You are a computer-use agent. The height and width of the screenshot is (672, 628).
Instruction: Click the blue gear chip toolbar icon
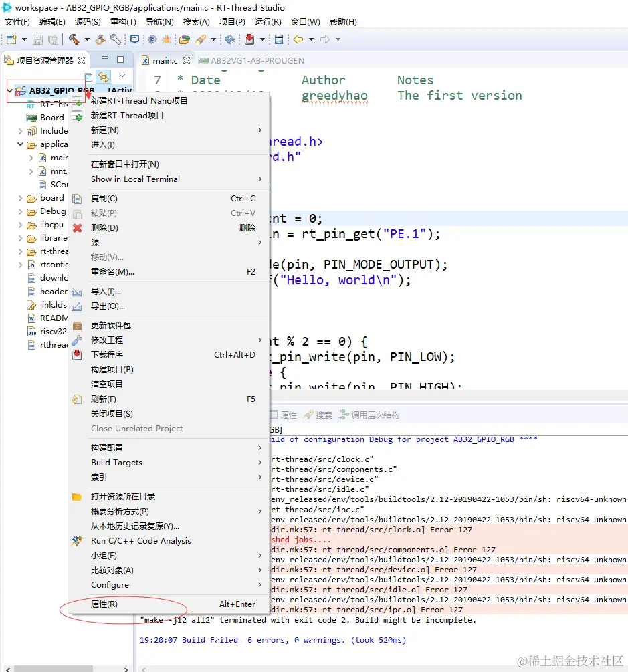[x=152, y=39]
